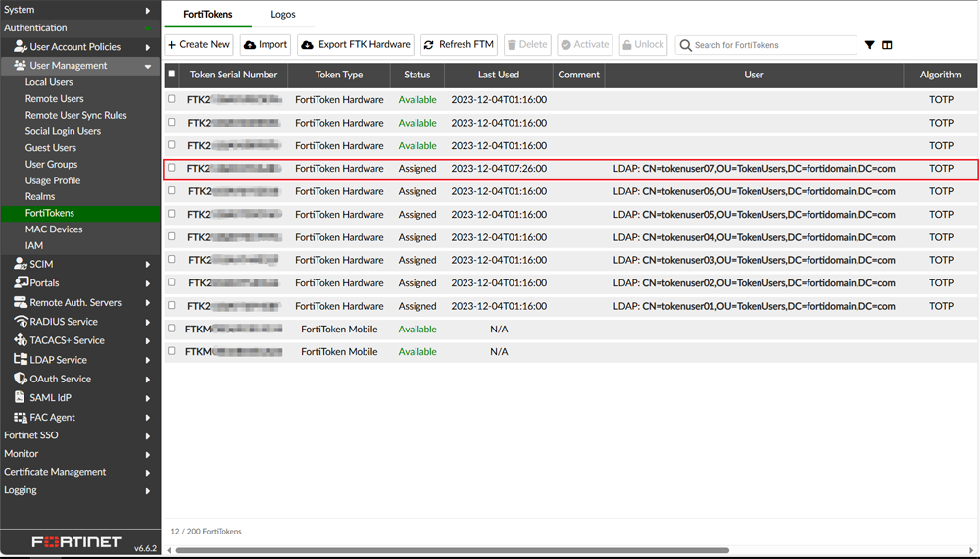Open the column settings icon
The image size is (980, 559).
pyautogui.click(x=887, y=45)
